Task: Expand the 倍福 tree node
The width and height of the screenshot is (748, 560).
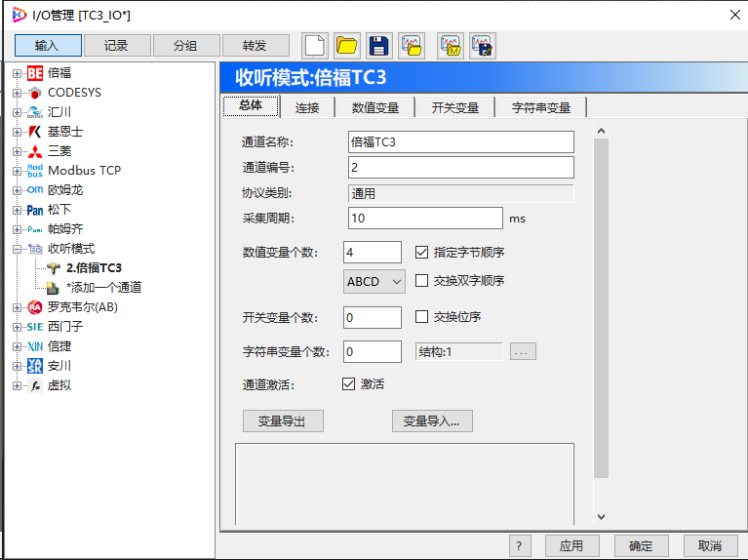Action: (x=17, y=73)
